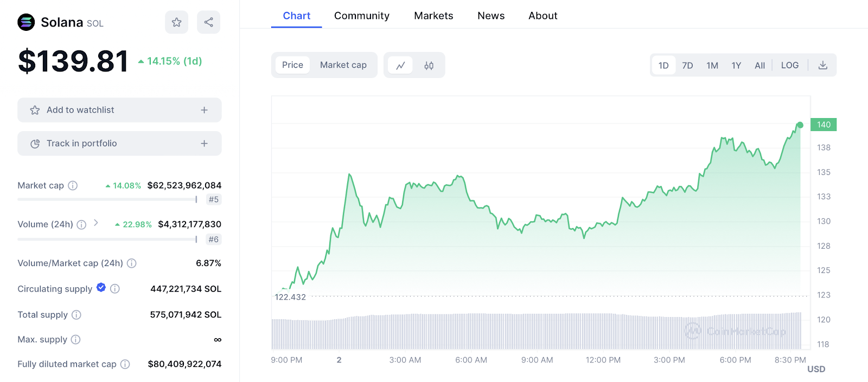Set chart range to 1Y

736,66
